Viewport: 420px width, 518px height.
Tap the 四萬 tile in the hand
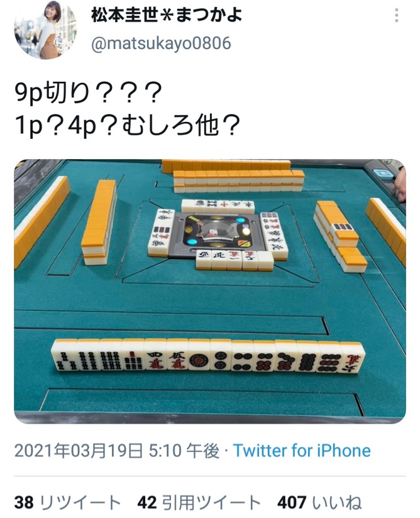(155, 355)
